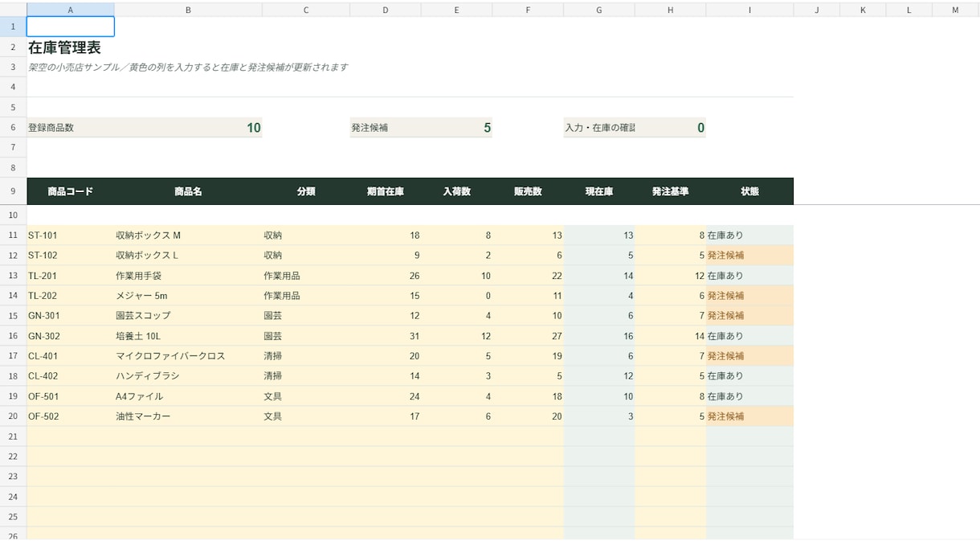Click the 培養土 10L cell
The image size is (980, 541).
click(188, 336)
